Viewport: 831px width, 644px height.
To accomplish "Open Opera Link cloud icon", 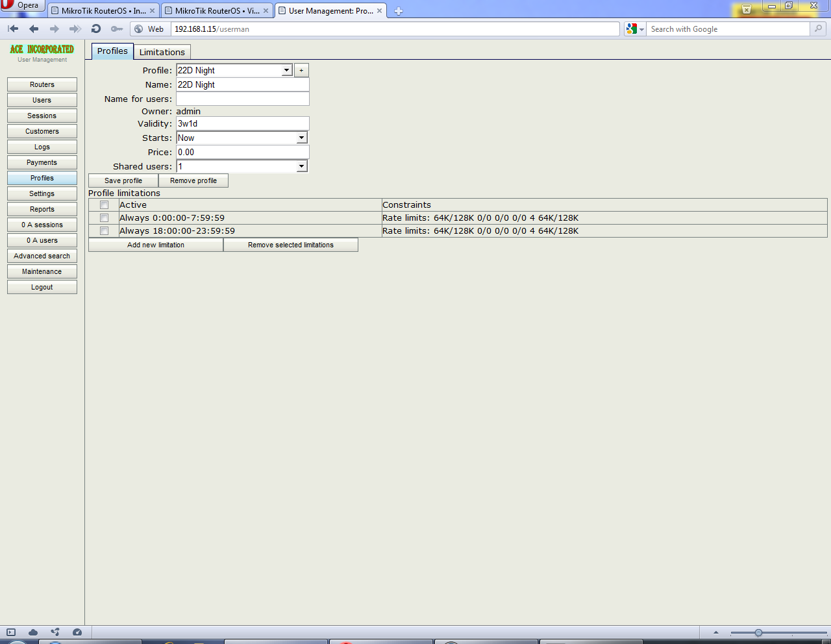I will click(x=33, y=632).
